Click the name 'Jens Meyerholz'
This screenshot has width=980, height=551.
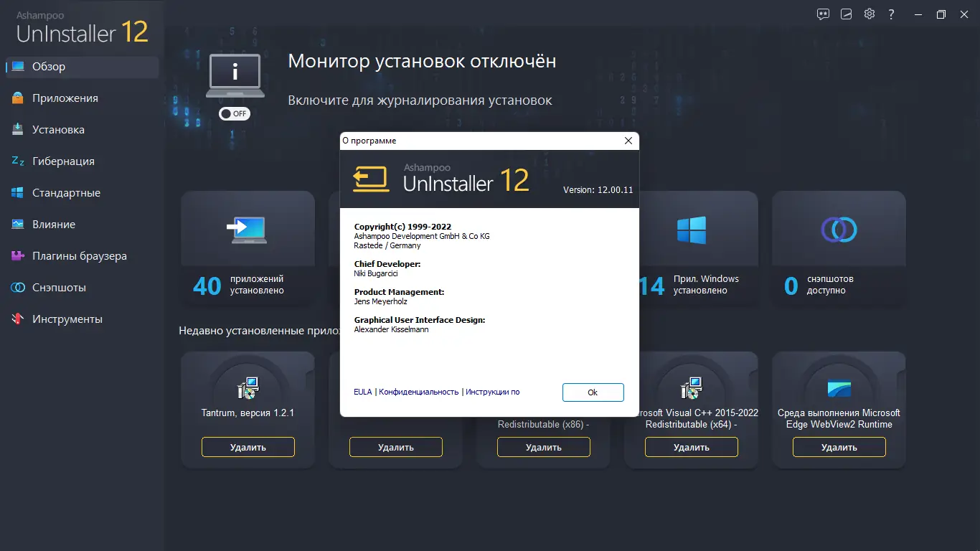tap(381, 301)
